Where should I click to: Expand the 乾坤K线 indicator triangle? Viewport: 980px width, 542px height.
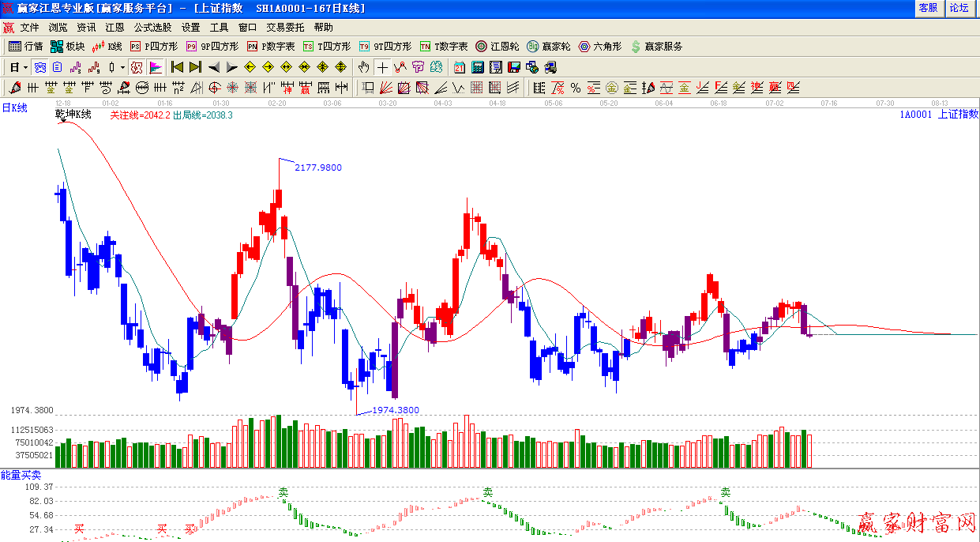coord(62,122)
